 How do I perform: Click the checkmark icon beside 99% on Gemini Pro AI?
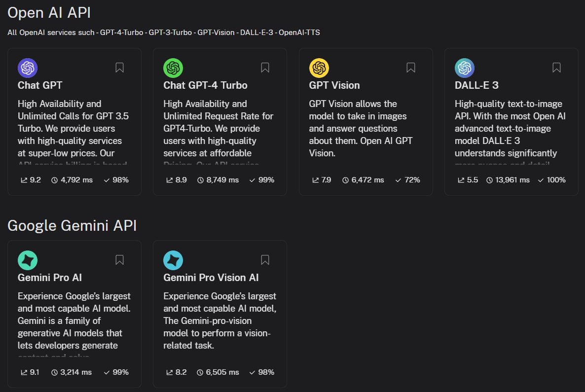pos(107,372)
